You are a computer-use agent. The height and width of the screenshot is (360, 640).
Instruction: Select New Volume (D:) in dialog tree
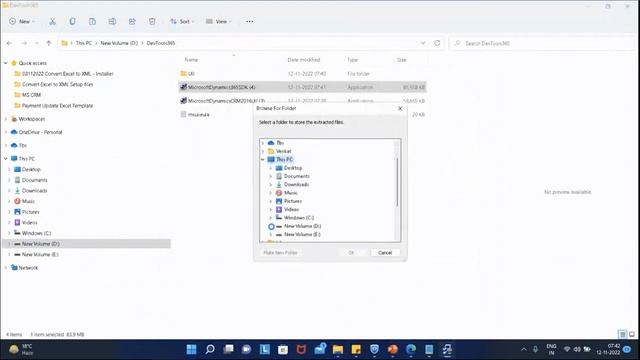tap(302, 226)
